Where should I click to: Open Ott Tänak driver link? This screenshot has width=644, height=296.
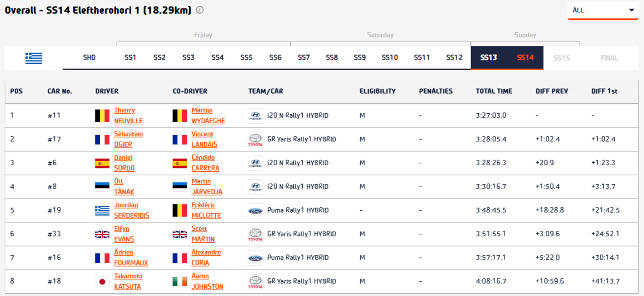point(124,186)
